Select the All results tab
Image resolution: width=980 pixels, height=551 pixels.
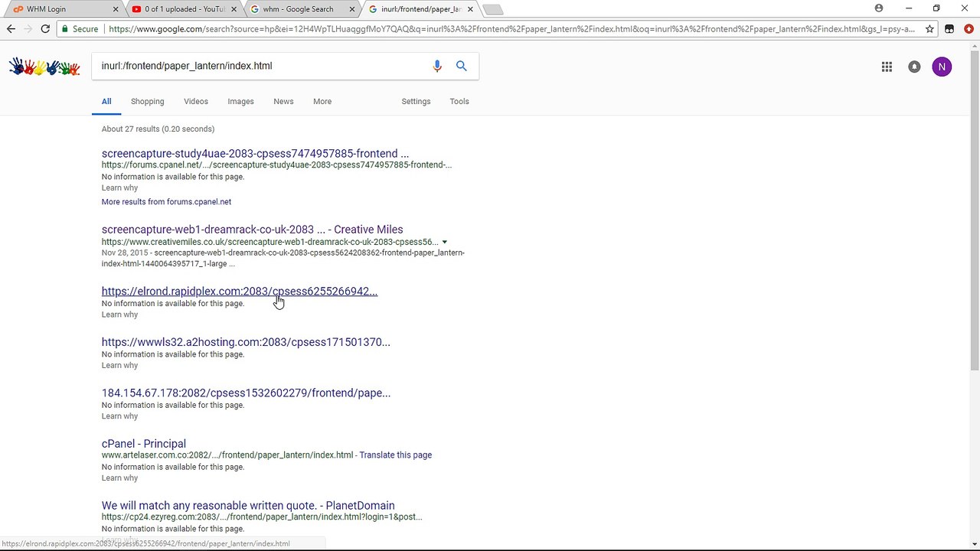[106, 101]
